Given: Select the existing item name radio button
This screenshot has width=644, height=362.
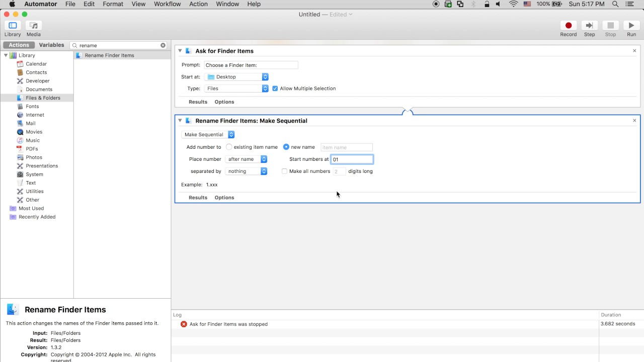Looking at the screenshot, I should pyautogui.click(x=229, y=147).
